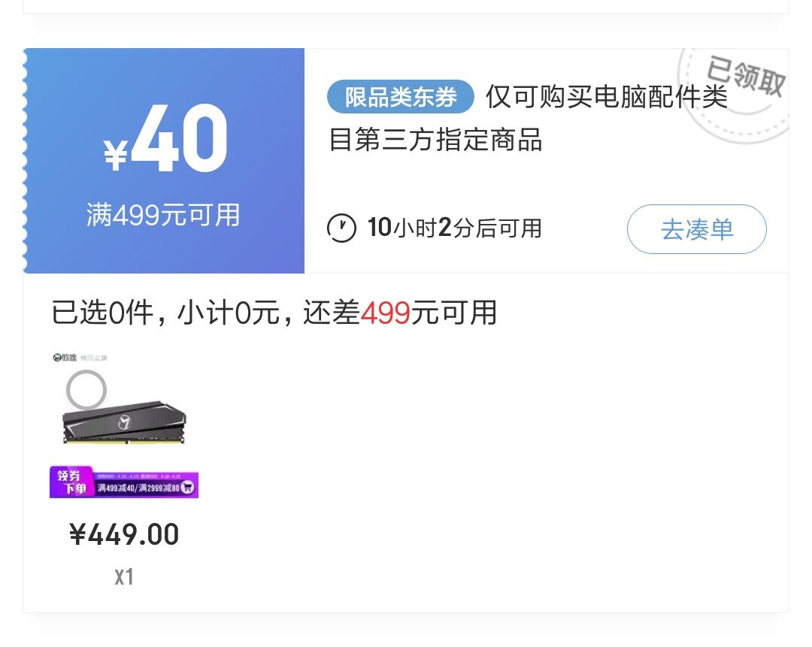Tap the red 499 remaining amount

coord(385,313)
